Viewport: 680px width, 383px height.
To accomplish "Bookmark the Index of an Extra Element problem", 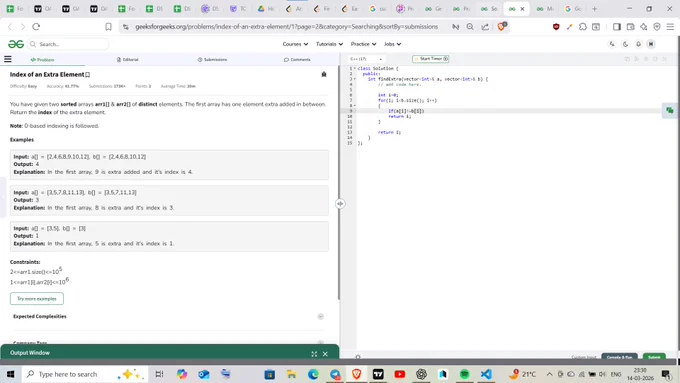I will click(88, 75).
